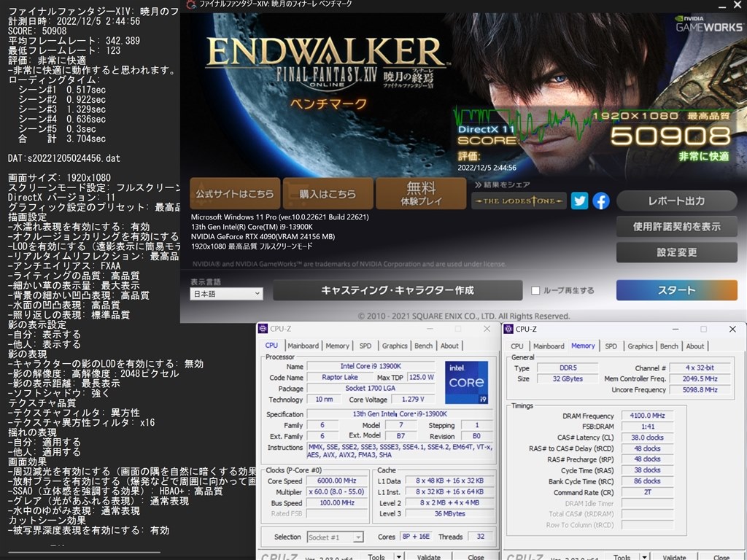Select Memory tab in right CPU-Z window
This screenshot has width=747, height=560.
(583, 346)
